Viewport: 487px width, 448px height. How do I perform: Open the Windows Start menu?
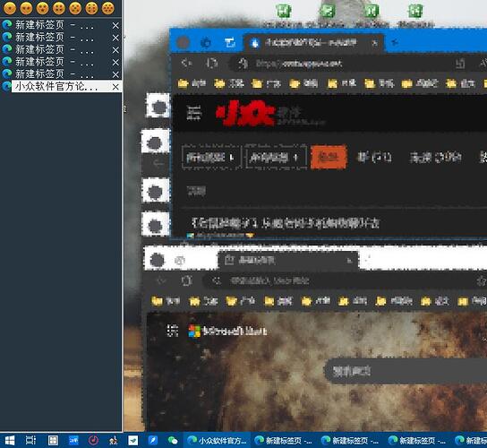9,441
